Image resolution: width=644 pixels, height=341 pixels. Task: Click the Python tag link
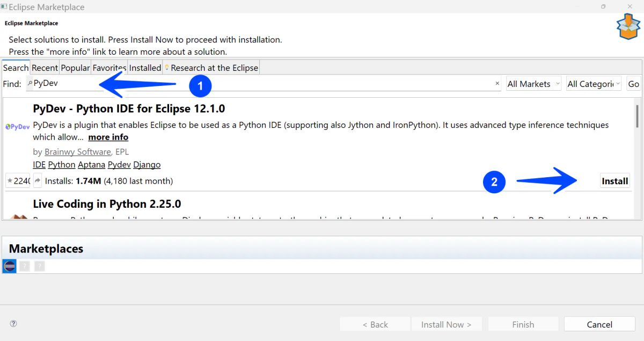click(62, 165)
